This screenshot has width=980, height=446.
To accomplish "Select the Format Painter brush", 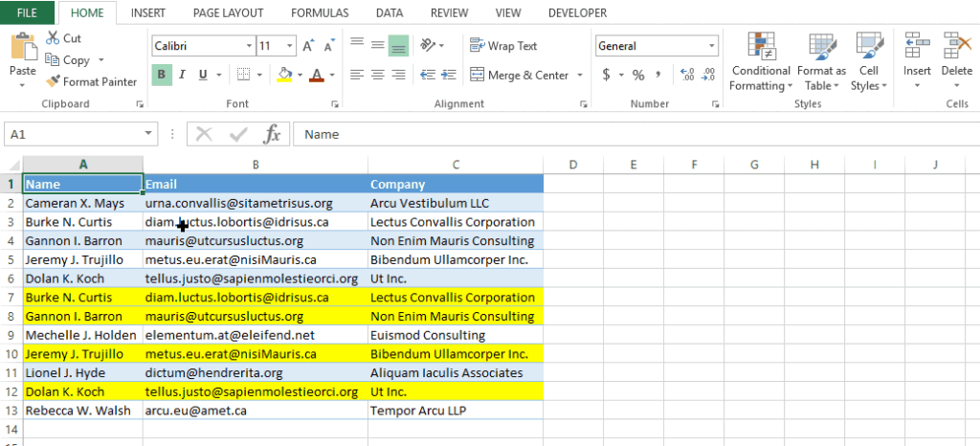I will (54, 82).
